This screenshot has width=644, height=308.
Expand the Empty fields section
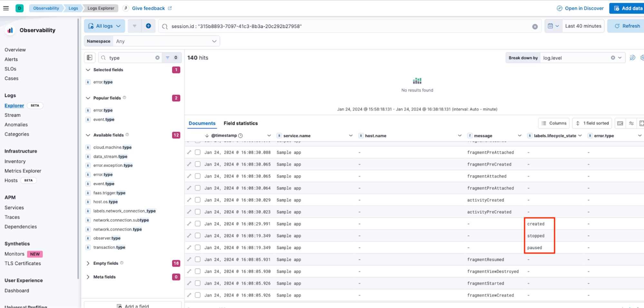click(x=88, y=263)
